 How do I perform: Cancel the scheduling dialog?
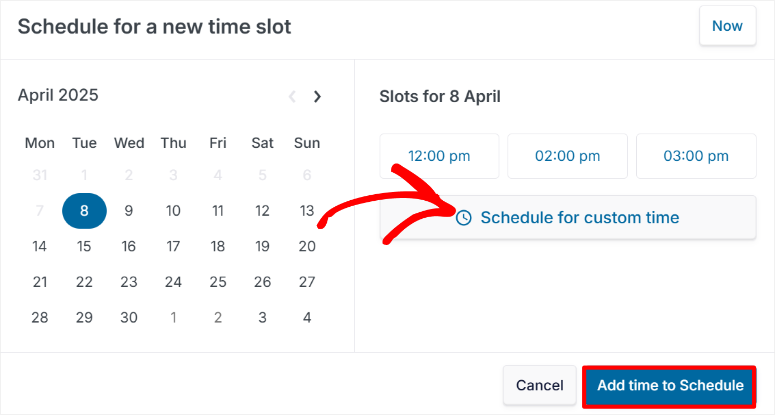[540, 385]
